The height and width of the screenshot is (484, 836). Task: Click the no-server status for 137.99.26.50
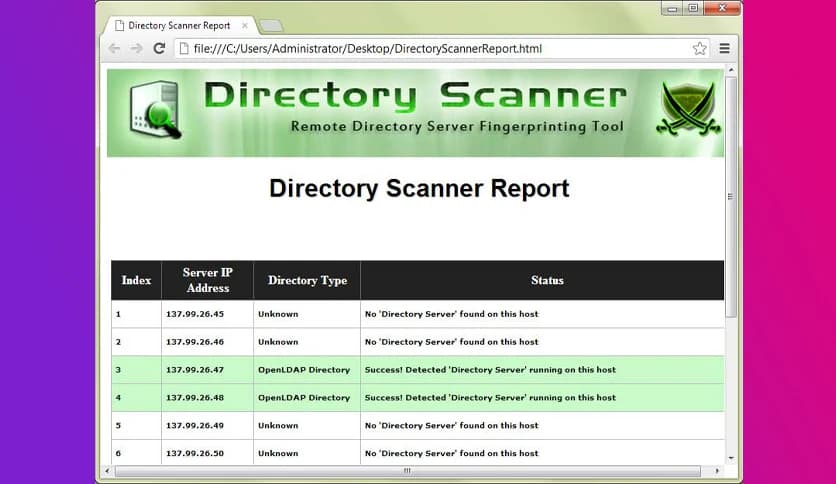pyautogui.click(x=452, y=453)
